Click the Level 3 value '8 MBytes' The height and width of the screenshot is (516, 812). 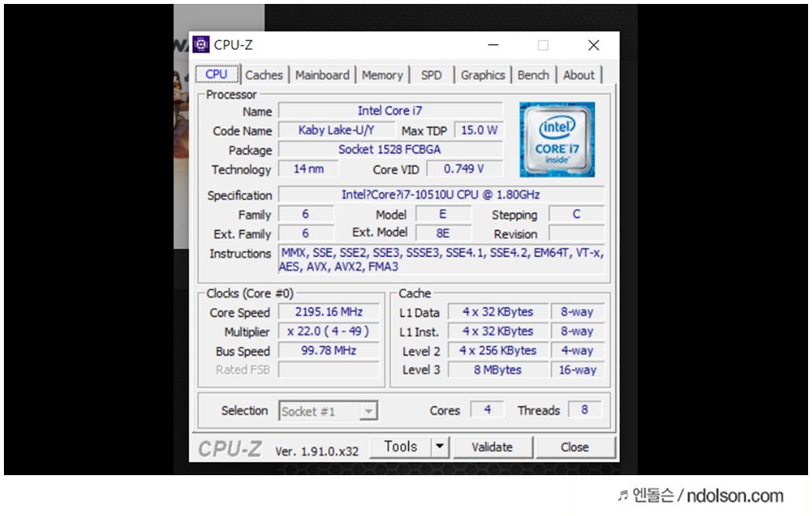[498, 370]
